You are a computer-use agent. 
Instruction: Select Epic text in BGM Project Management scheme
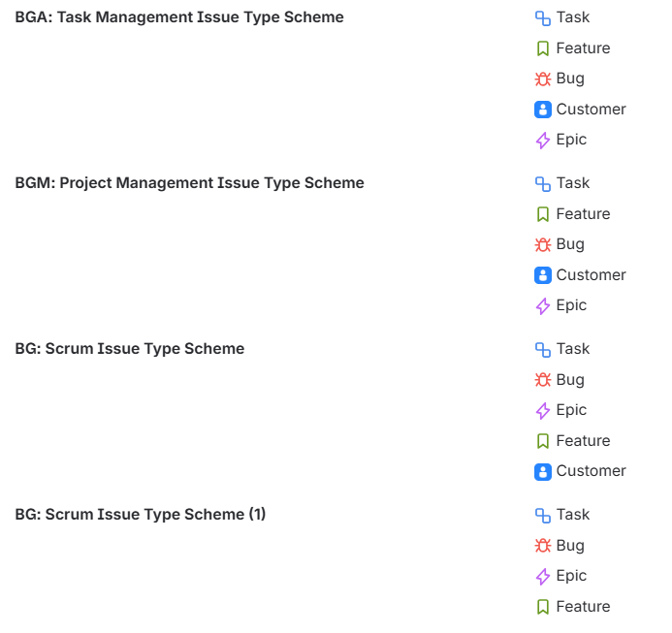(571, 306)
